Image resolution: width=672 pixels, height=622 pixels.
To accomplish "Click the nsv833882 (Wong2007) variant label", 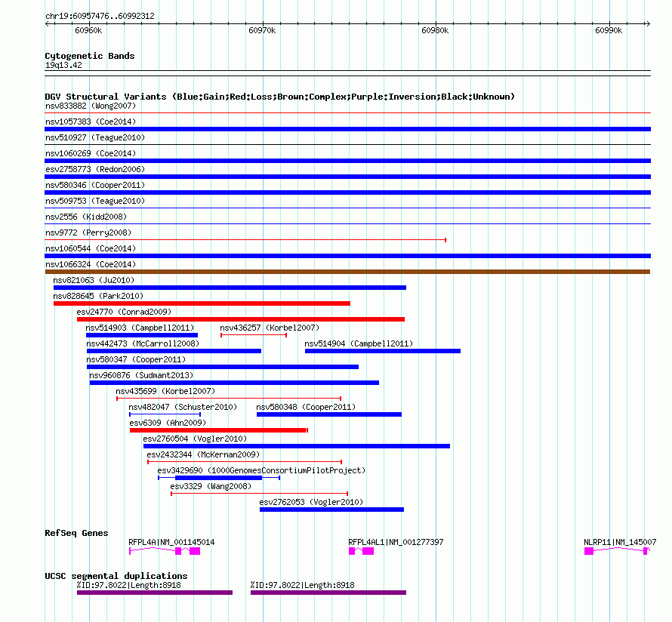I will click(91, 106).
